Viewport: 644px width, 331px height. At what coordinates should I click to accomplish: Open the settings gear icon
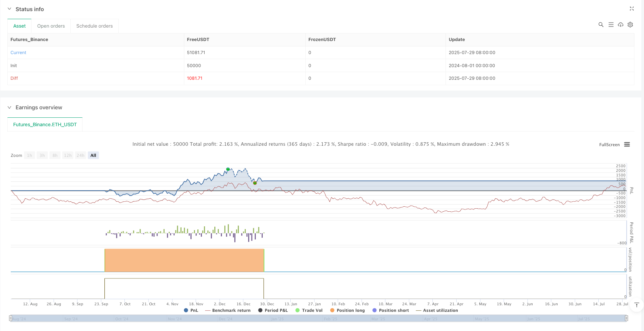pyautogui.click(x=630, y=25)
